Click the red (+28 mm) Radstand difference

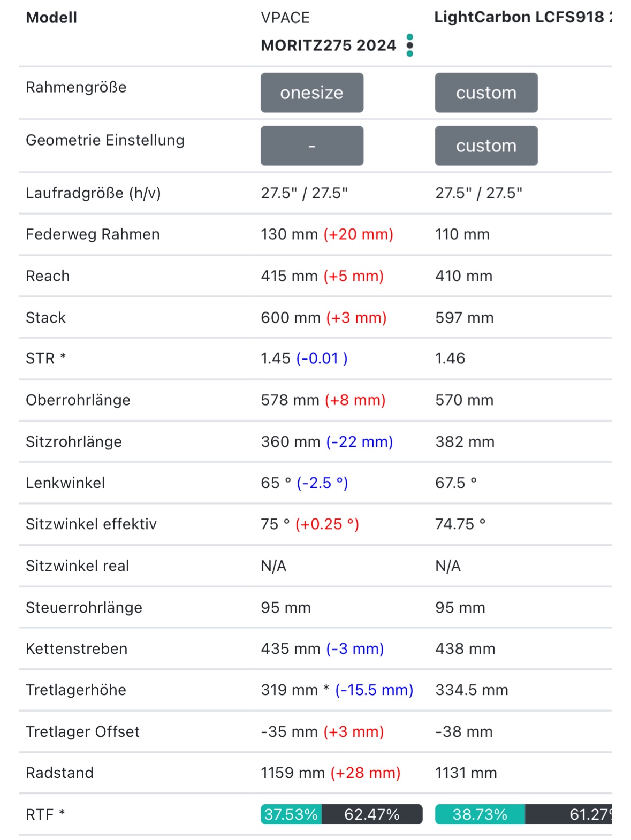pyautogui.click(x=366, y=773)
